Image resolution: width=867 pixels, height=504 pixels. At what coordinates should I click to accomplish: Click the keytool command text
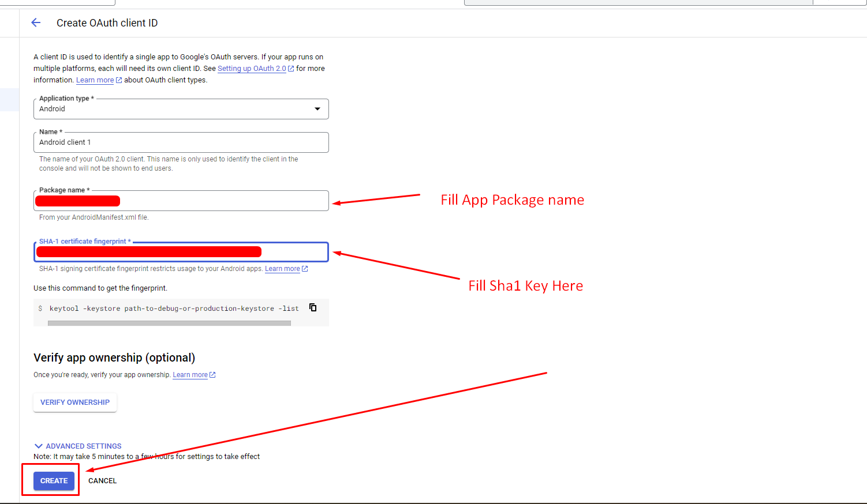click(174, 309)
